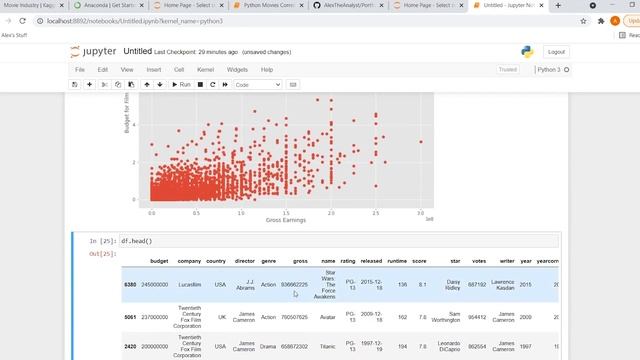
Task: Reload the page with browser refresh icon
Action: point(22,21)
